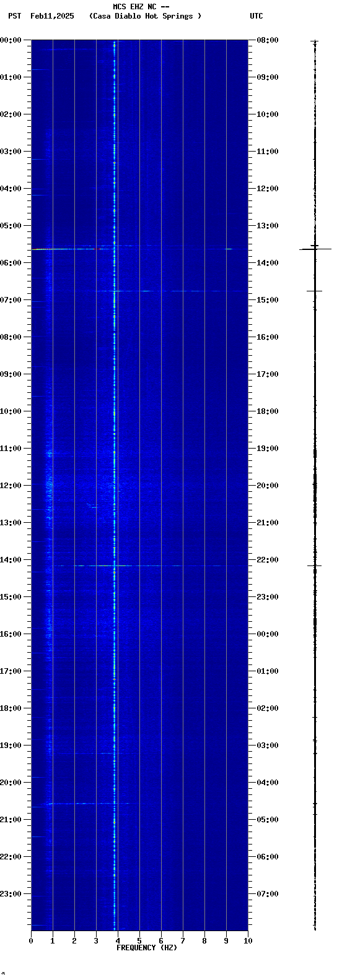Click the date 'Feb11,2025'

(52, 16)
